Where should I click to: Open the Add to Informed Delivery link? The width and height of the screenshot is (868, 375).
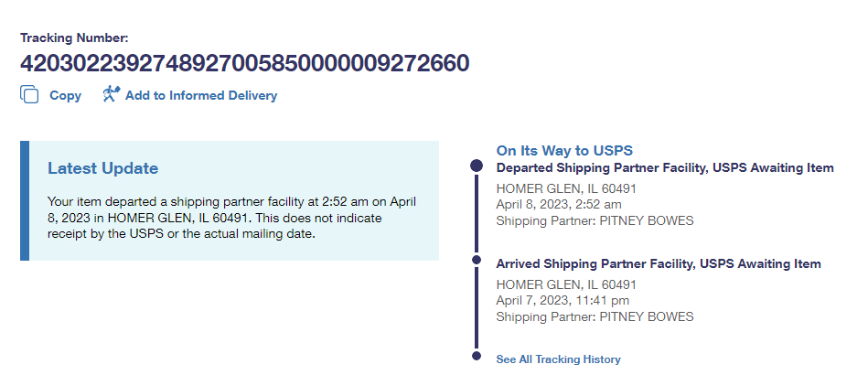point(200,95)
